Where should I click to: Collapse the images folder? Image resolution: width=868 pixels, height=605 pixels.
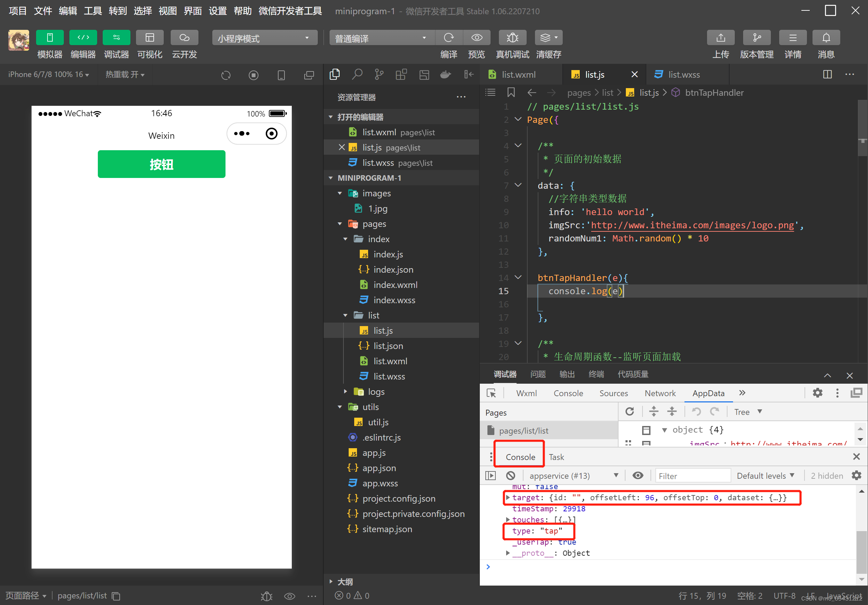[x=340, y=193]
